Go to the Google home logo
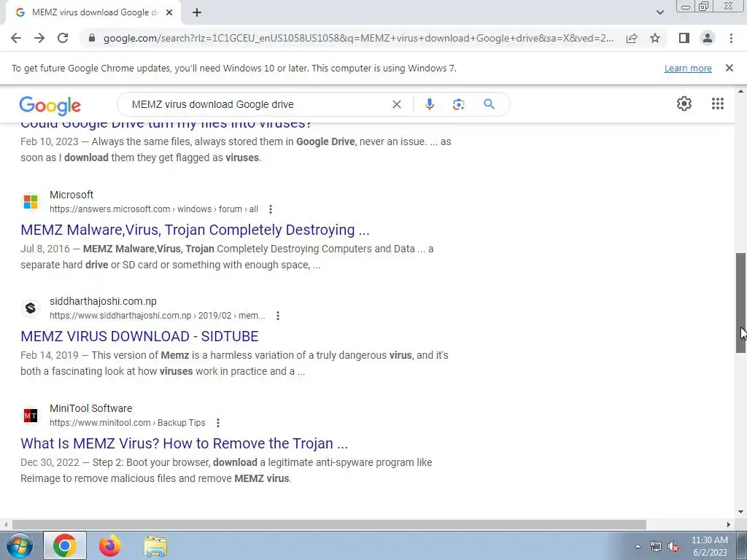747x560 pixels. tap(50, 105)
